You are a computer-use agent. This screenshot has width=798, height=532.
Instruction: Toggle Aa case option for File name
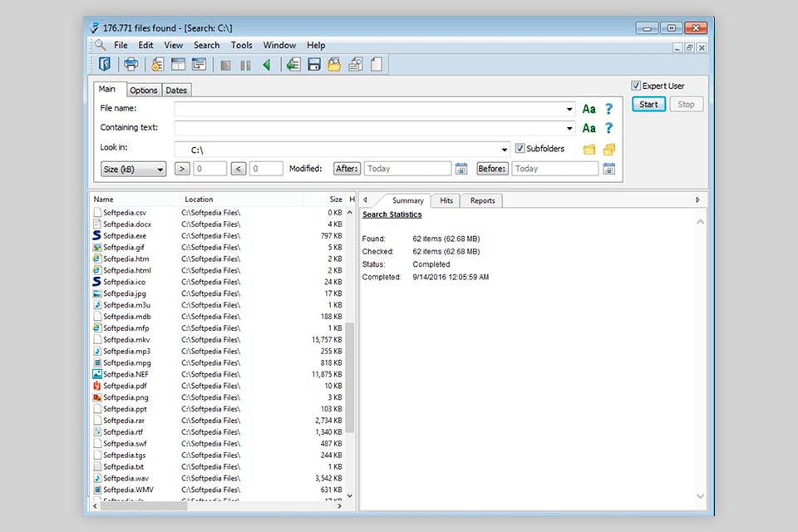tap(589, 109)
